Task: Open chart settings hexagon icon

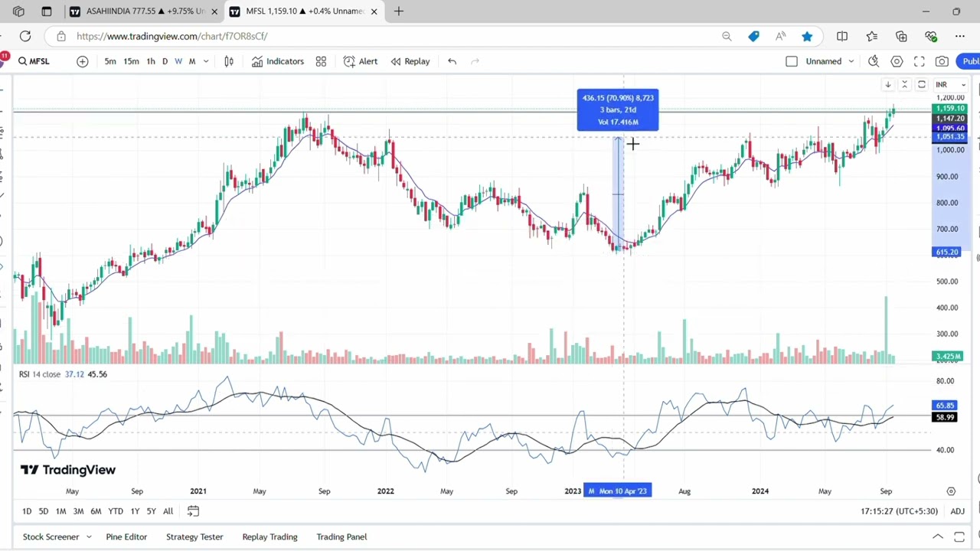Action: tap(897, 61)
